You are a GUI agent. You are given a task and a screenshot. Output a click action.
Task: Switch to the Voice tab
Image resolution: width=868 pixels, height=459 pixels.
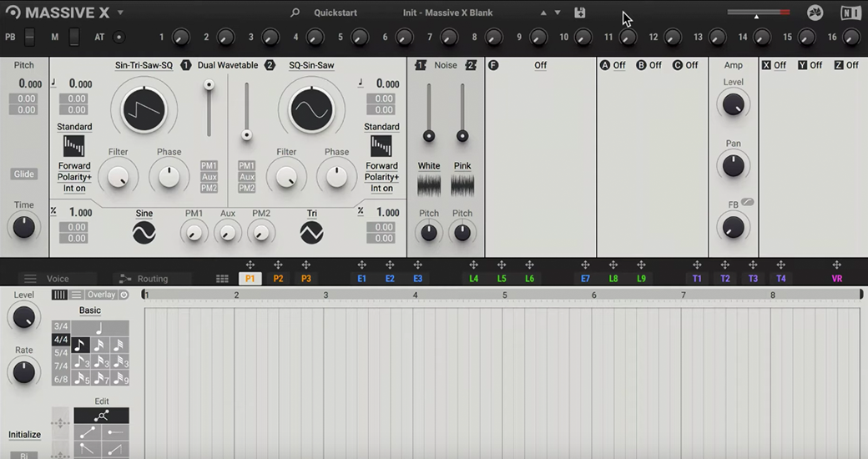(x=58, y=279)
